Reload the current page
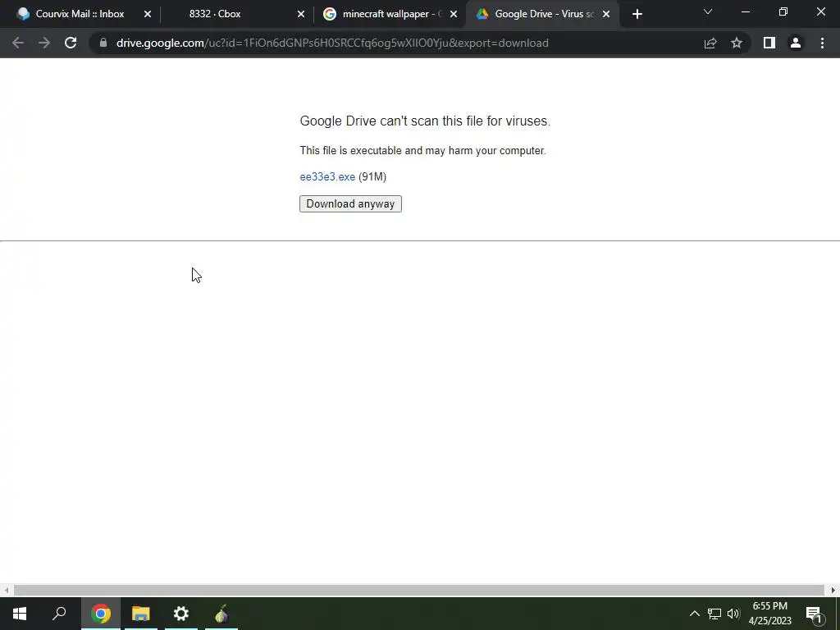The width and height of the screenshot is (840, 630). pyautogui.click(x=71, y=43)
